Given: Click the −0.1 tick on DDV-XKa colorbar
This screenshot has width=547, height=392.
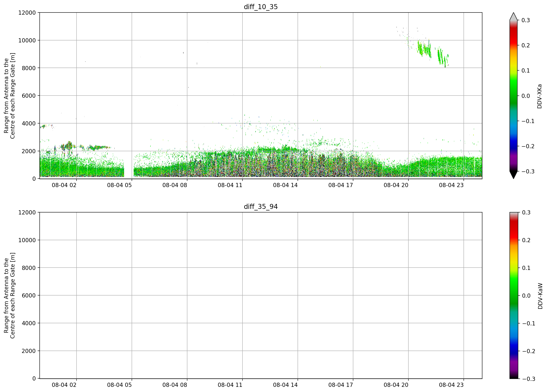Looking at the screenshot, I should 528,121.
